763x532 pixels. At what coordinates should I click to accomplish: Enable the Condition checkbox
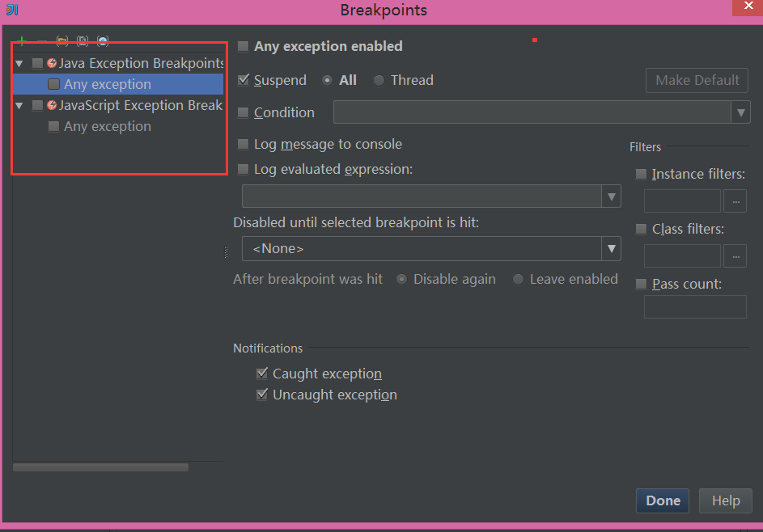pos(244,112)
